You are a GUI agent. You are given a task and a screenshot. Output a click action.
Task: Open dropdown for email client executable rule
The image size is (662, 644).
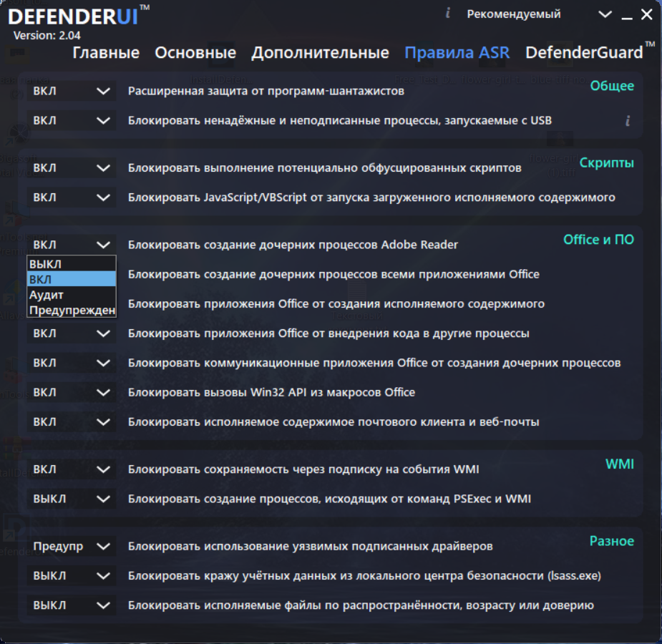[72, 422]
